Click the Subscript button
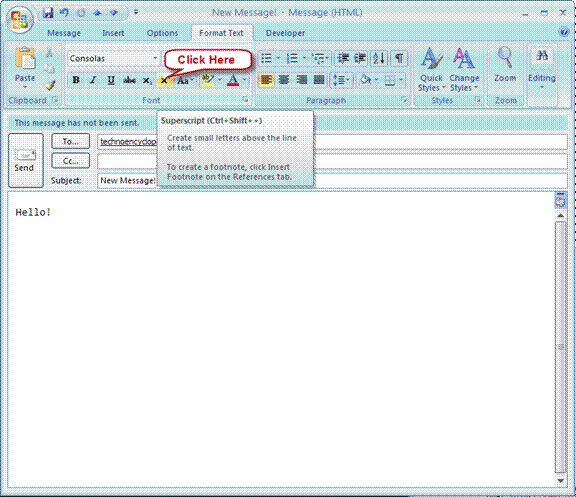The width and height of the screenshot is (576, 497). (147, 80)
